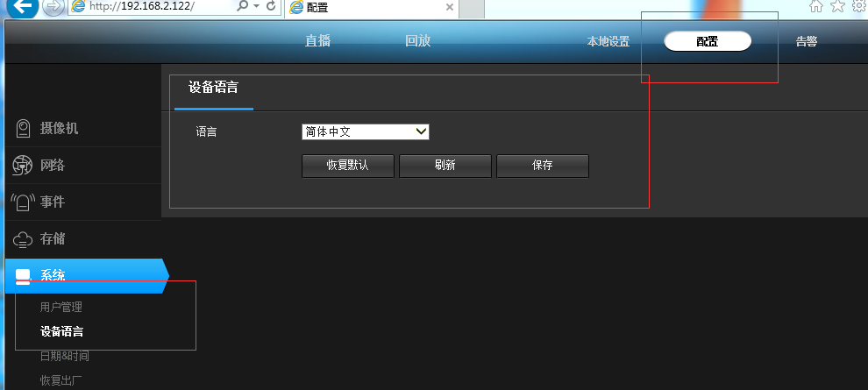Open the 回放 playback menu

click(417, 41)
